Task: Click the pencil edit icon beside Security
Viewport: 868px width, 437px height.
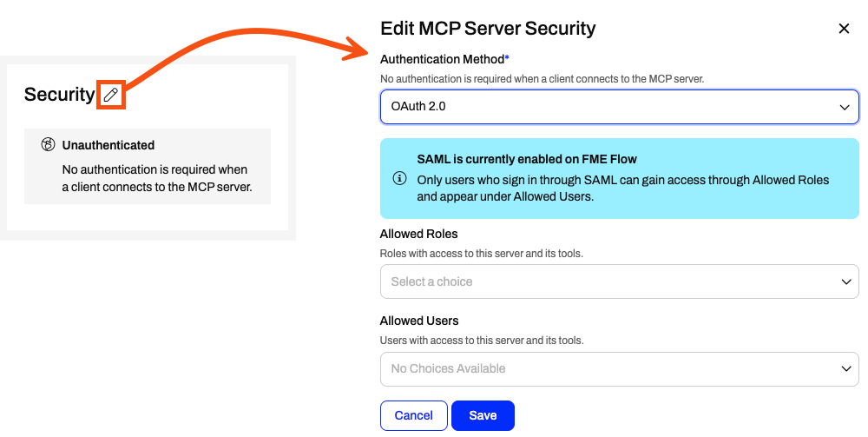Action: click(x=111, y=95)
